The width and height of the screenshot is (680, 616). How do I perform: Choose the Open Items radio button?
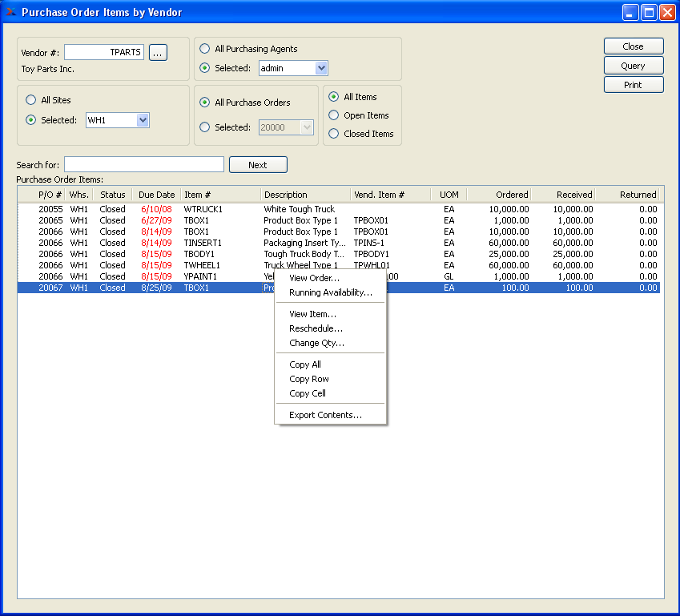(x=334, y=115)
